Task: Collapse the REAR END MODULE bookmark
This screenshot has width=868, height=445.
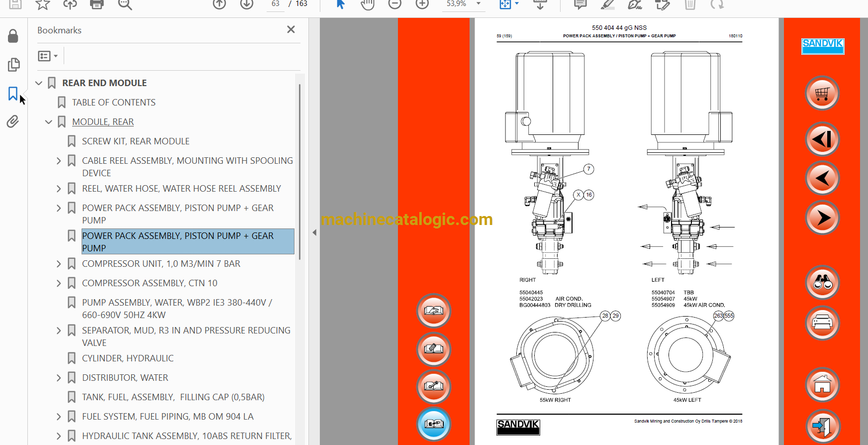Action: (39, 83)
